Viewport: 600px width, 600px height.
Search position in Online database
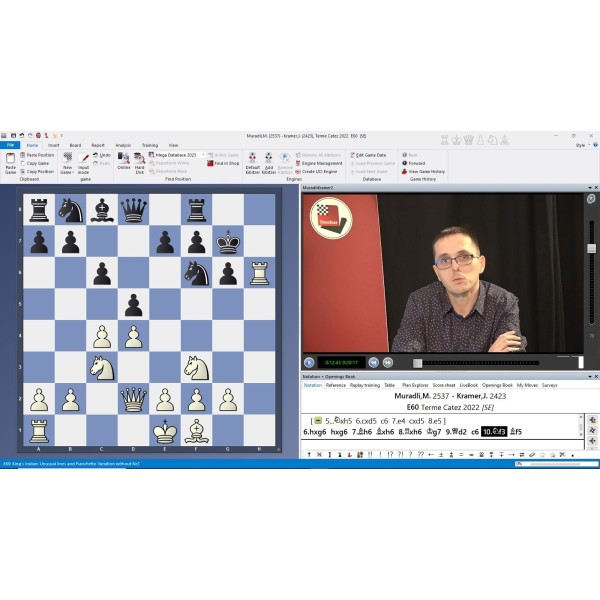point(124,161)
